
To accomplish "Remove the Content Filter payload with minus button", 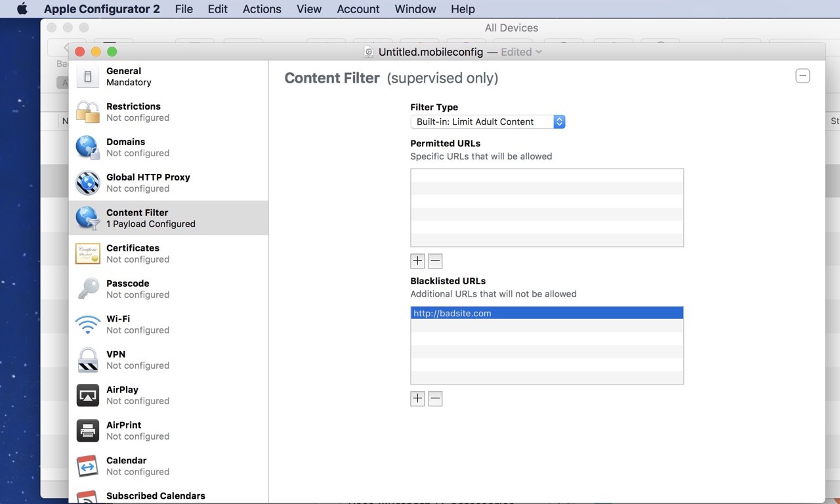I will pos(803,76).
